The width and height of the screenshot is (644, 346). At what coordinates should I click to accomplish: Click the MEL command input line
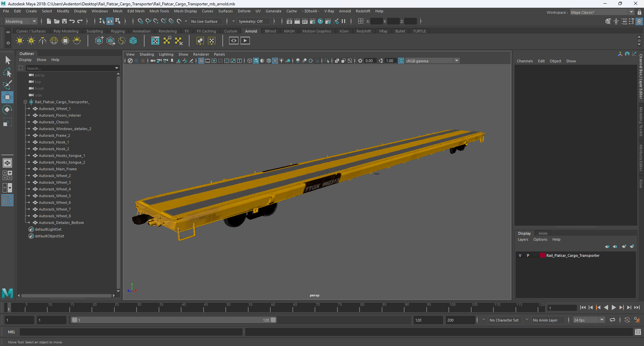pos(131,332)
